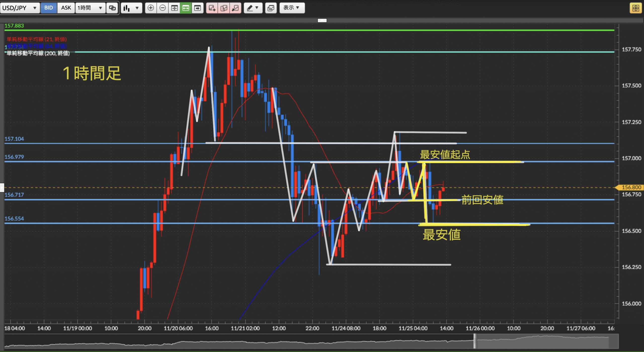Click the scroll to latest candle icon
This screenshot has height=352, width=644.
tap(198, 8)
